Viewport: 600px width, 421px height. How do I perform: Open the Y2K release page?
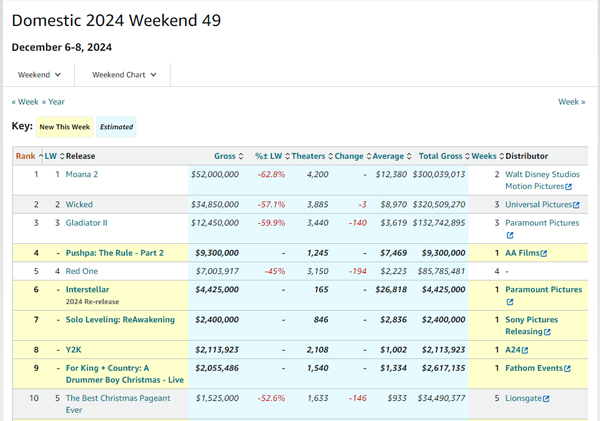tap(73, 350)
